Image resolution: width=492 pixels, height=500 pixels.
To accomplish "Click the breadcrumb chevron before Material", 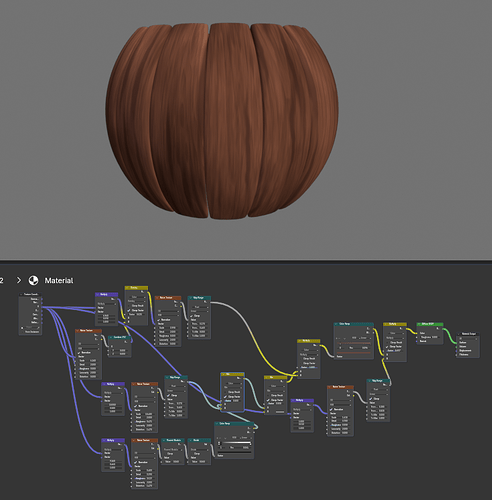I will click(x=19, y=280).
